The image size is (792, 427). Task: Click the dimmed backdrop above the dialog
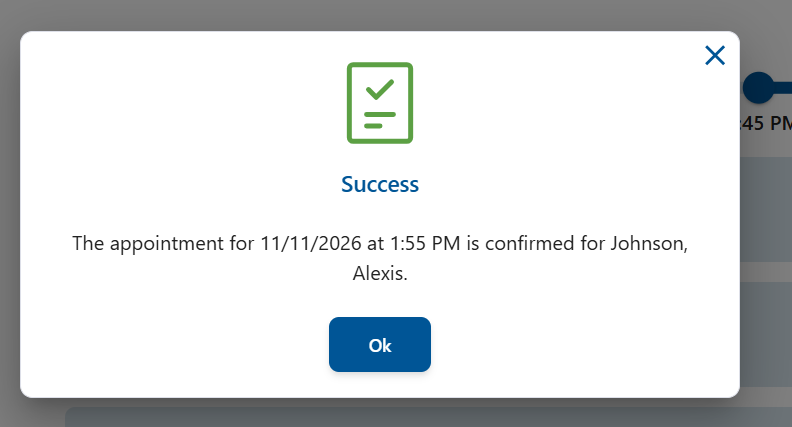(x=380, y=14)
